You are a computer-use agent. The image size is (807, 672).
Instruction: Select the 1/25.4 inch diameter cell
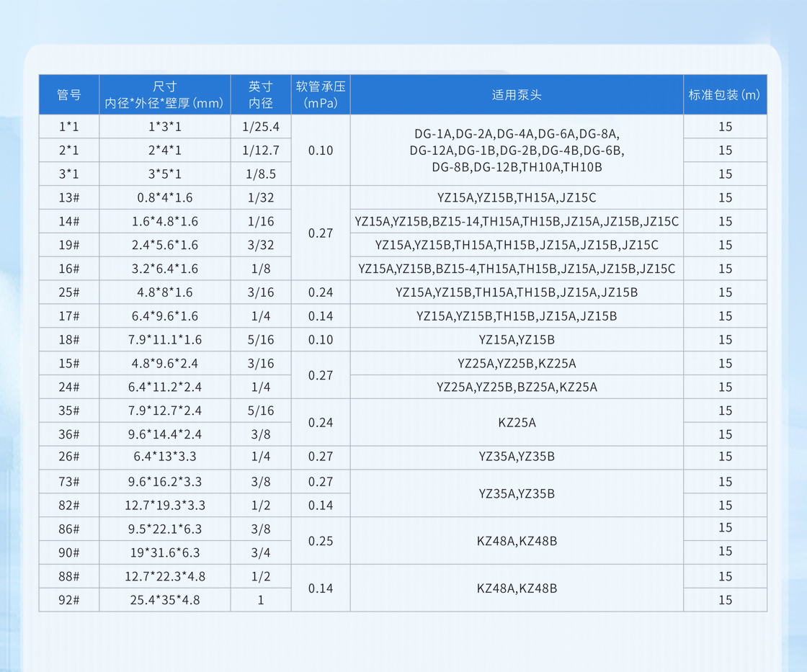[x=261, y=127]
